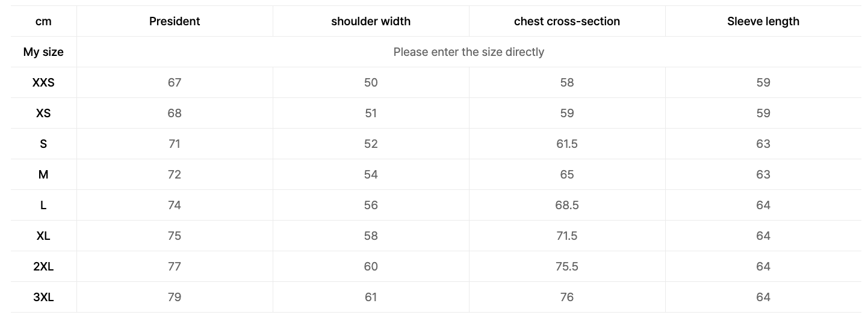Click the 'cm' unit header cell
The image size is (868, 327).
[x=43, y=22]
